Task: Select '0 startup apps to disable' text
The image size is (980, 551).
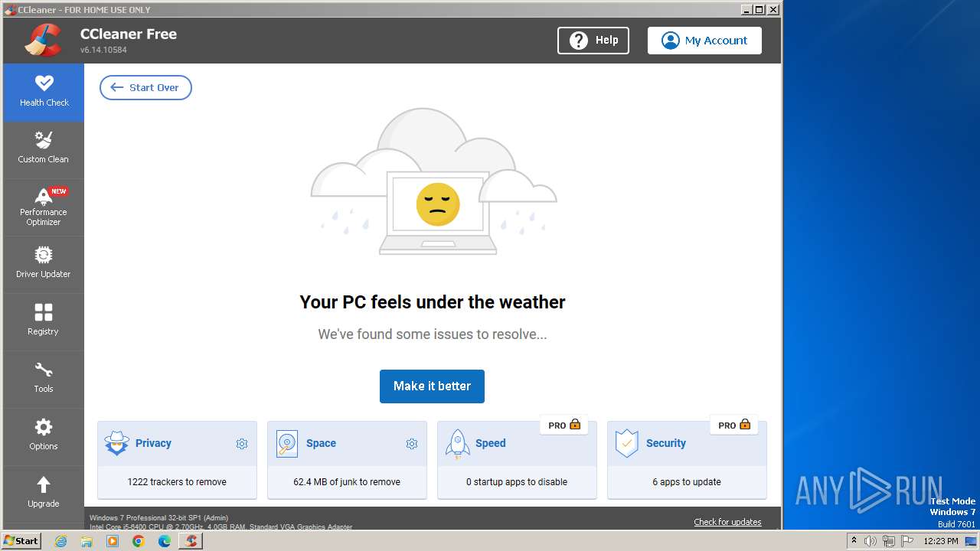Action: 517,482
